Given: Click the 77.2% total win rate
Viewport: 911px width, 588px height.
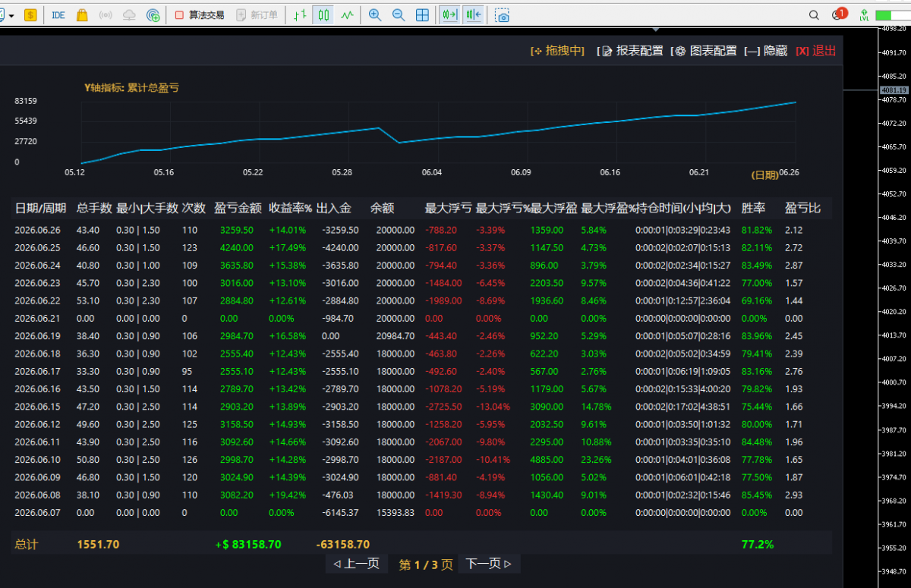Looking at the screenshot, I should tap(758, 545).
